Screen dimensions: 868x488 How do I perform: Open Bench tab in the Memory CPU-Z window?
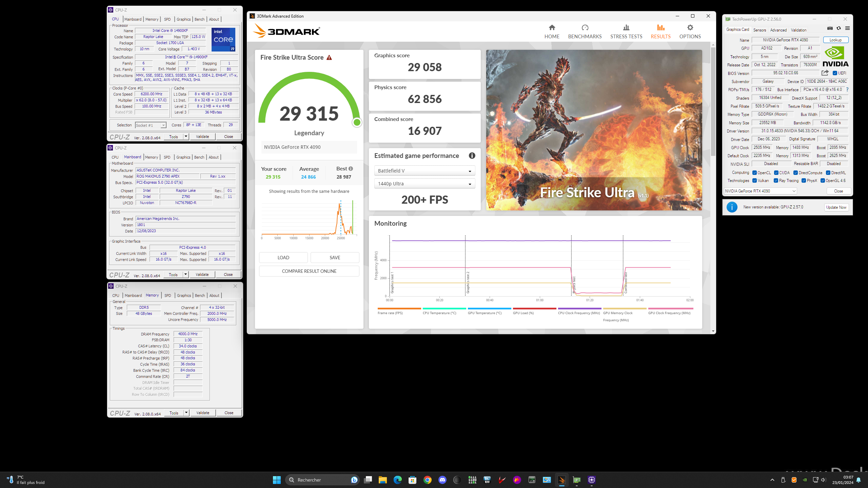point(200,296)
